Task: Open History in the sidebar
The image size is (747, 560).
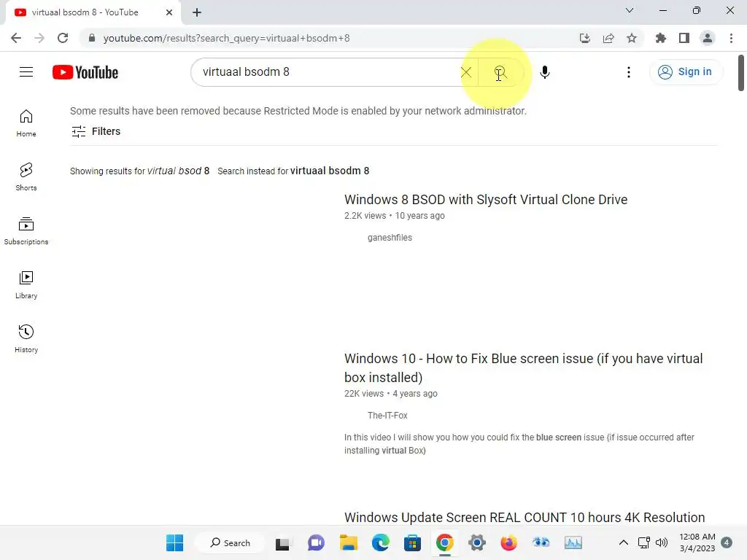Action: (x=26, y=338)
